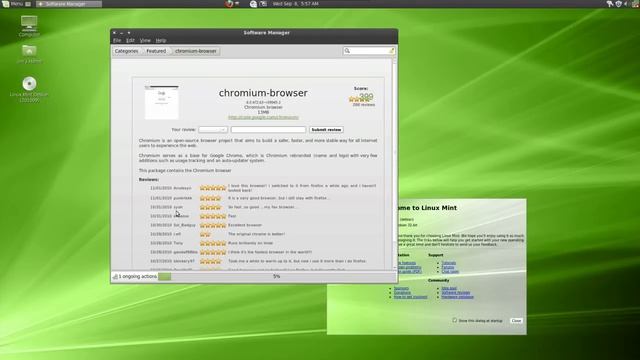
Task: Click the 'Excellent browser' review text
Action: [x=245, y=225]
